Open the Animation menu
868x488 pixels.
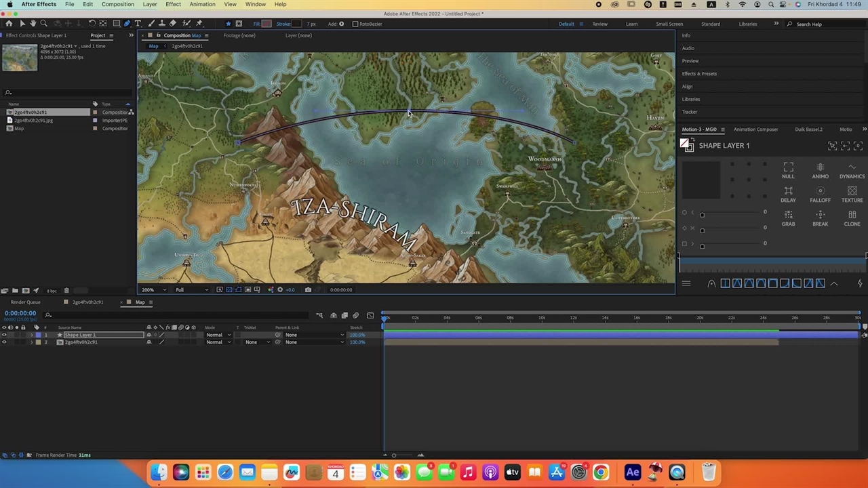click(x=202, y=4)
